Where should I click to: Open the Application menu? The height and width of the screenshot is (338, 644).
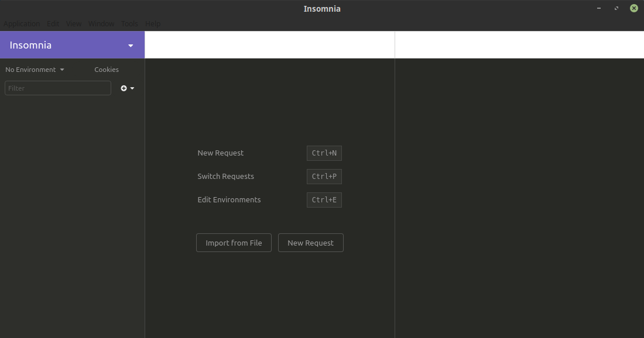(22, 23)
